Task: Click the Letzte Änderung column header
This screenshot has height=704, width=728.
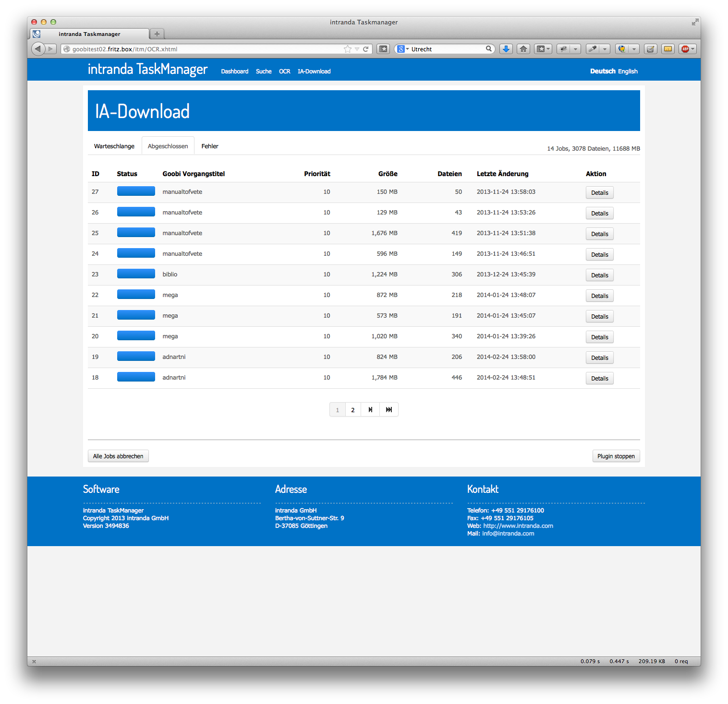Action: coord(502,174)
